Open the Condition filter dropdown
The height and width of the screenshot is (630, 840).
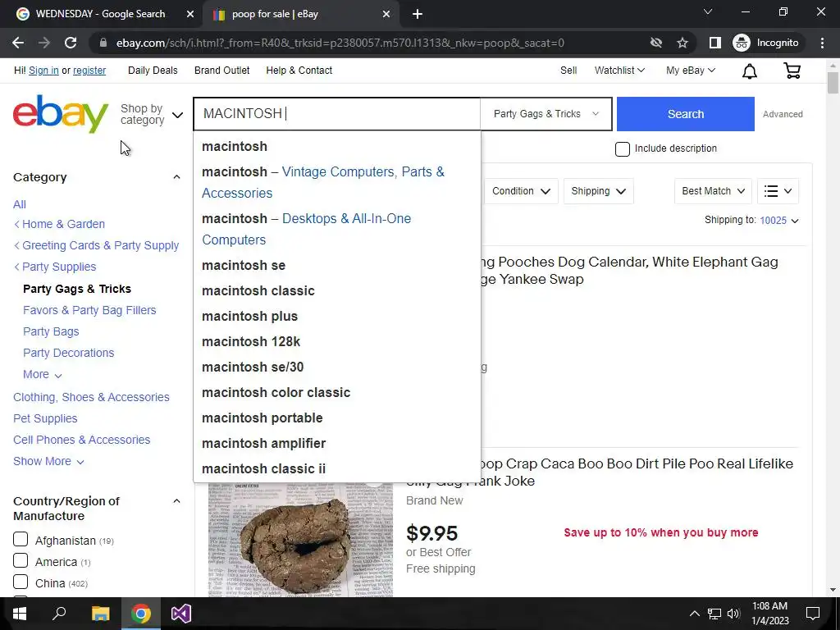tap(521, 191)
